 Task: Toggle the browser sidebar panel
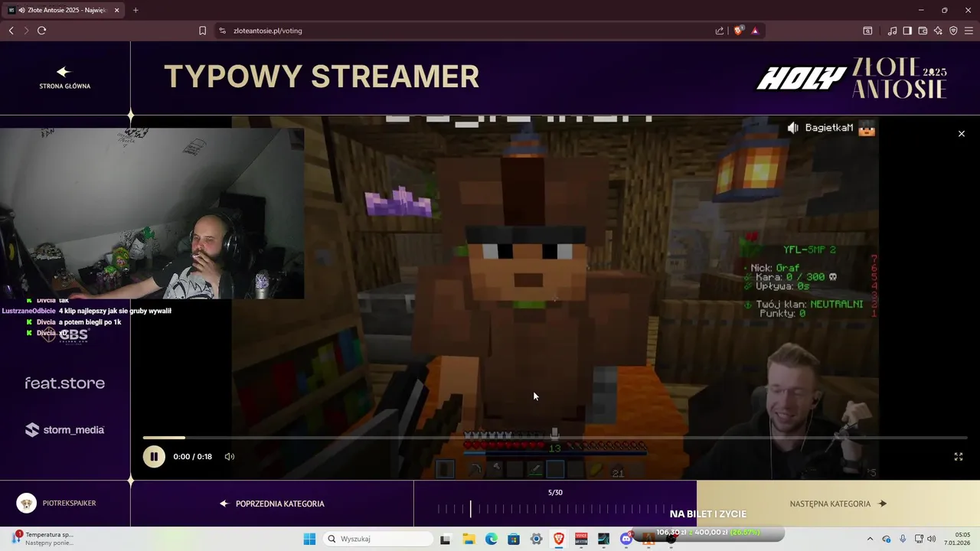(907, 31)
